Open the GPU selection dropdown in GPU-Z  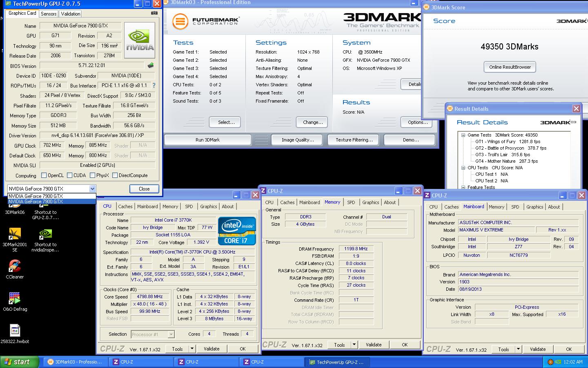[x=92, y=189]
